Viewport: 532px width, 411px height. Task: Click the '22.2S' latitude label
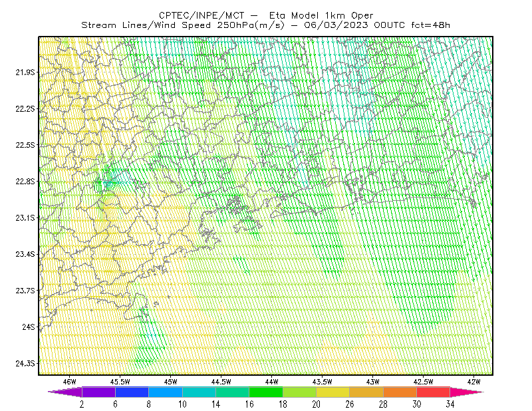[25, 108]
